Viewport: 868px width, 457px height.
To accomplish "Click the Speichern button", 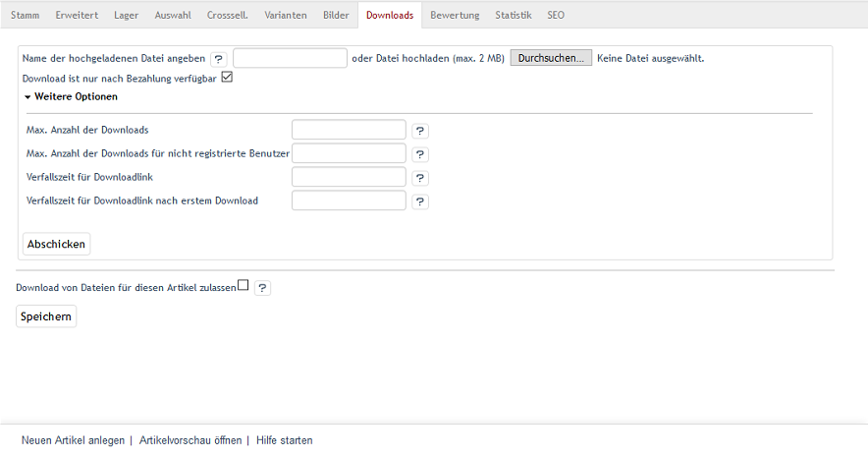I will (46, 316).
